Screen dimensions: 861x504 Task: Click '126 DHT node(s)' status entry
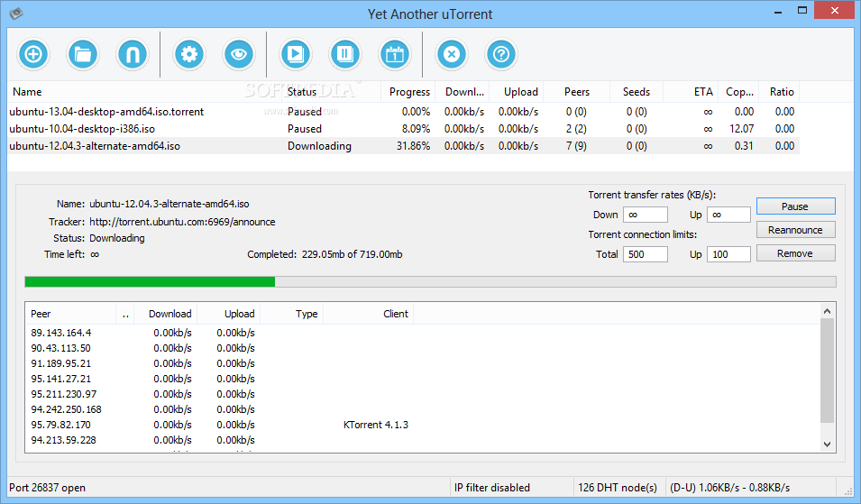point(618,488)
